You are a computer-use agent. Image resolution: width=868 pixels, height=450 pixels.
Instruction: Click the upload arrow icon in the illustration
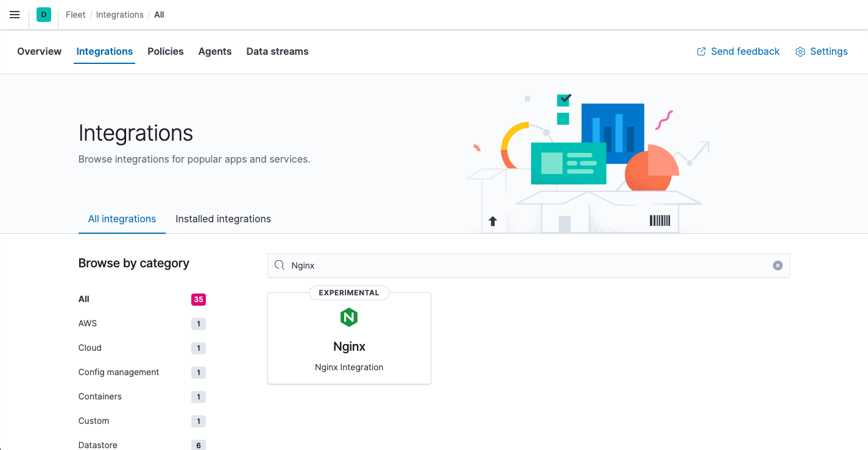click(x=493, y=221)
